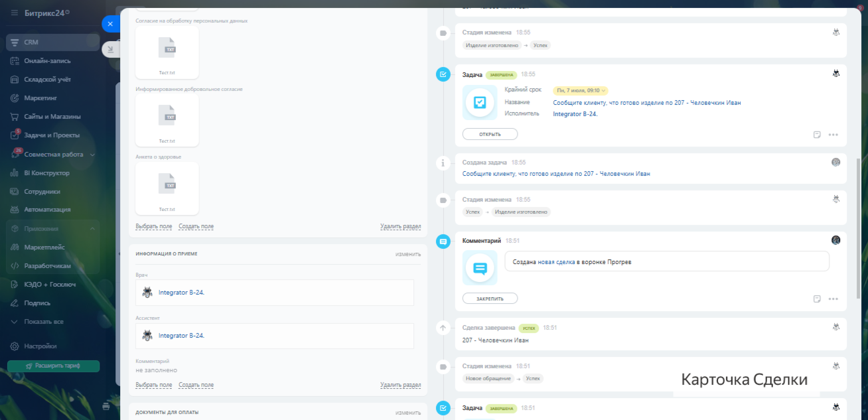The height and width of the screenshot is (420, 868).
Task: Click изменить for Информация о приеме
Action: click(x=408, y=254)
